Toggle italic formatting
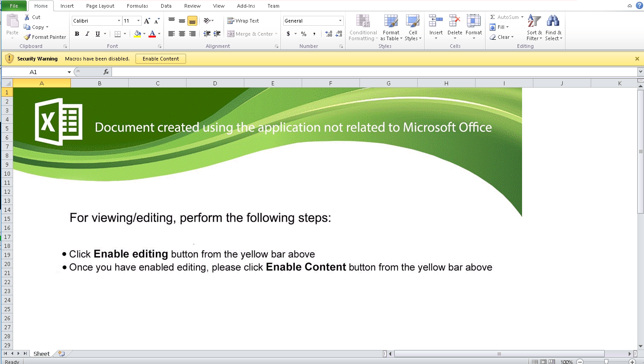 point(87,34)
